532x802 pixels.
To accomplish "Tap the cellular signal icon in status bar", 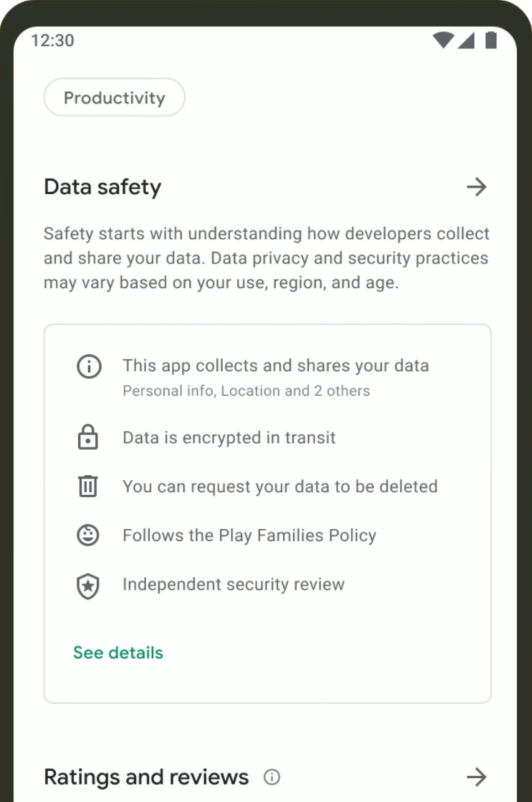I will click(466, 40).
